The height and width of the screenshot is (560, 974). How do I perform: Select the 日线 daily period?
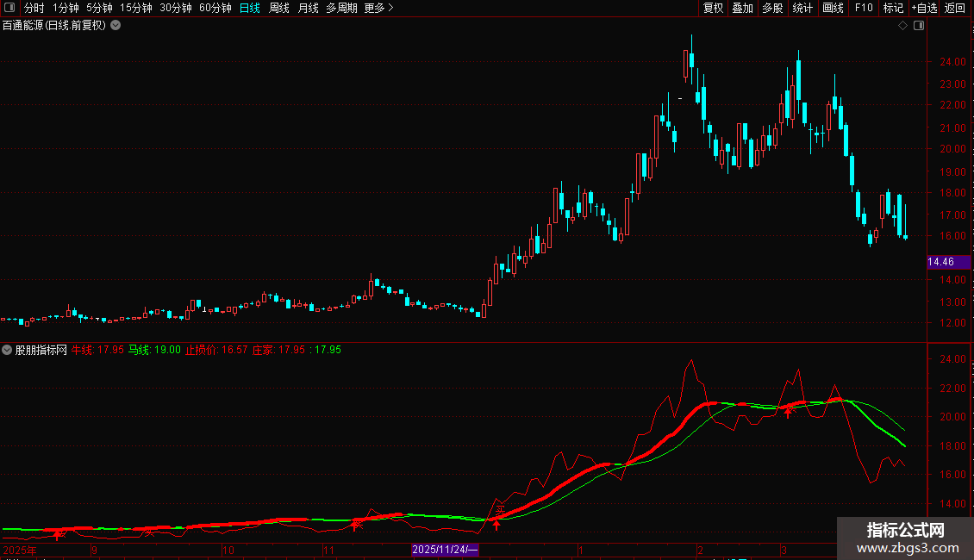[x=250, y=8]
